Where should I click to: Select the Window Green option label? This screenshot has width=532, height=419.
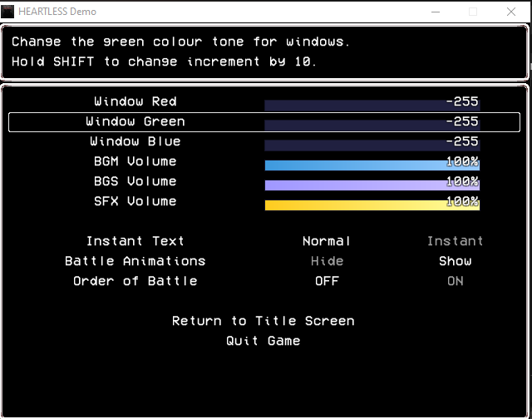[x=135, y=121]
